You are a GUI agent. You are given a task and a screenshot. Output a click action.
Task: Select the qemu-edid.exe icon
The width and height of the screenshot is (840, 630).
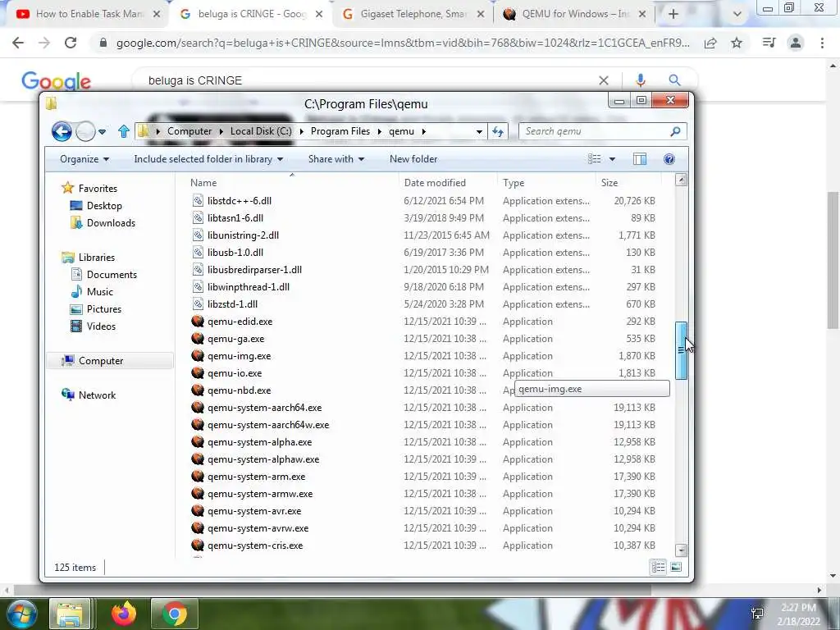(198, 322)
